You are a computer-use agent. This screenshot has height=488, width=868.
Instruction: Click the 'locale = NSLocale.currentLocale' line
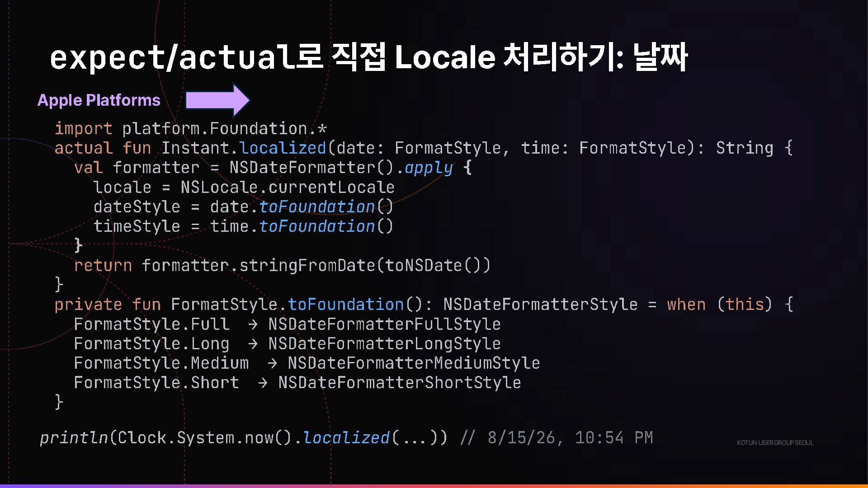244,187
